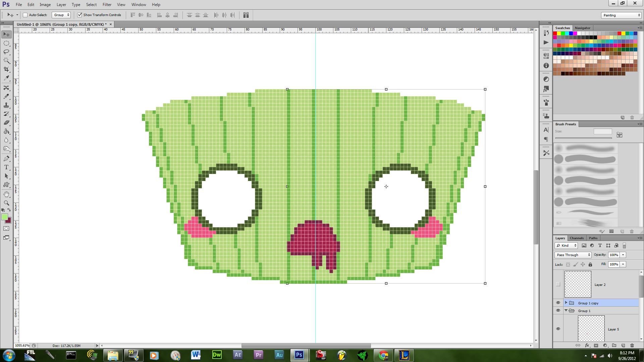The width and height of the screenshot is (644, 362).
Task: Add layer style fx icon
Action: point(587,345)
